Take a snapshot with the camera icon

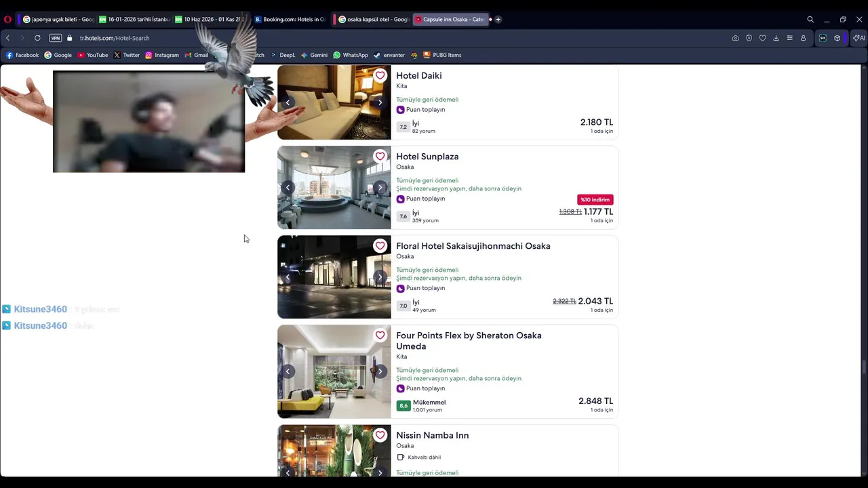pos(735,38)
